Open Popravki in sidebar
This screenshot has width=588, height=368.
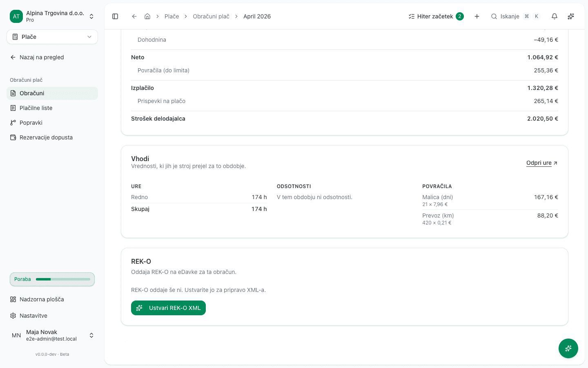coord(52,123)
